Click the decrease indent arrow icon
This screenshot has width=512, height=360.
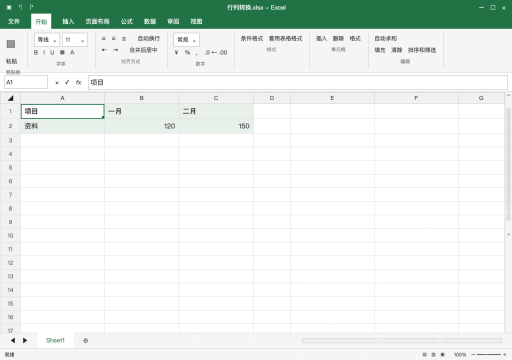104,50
